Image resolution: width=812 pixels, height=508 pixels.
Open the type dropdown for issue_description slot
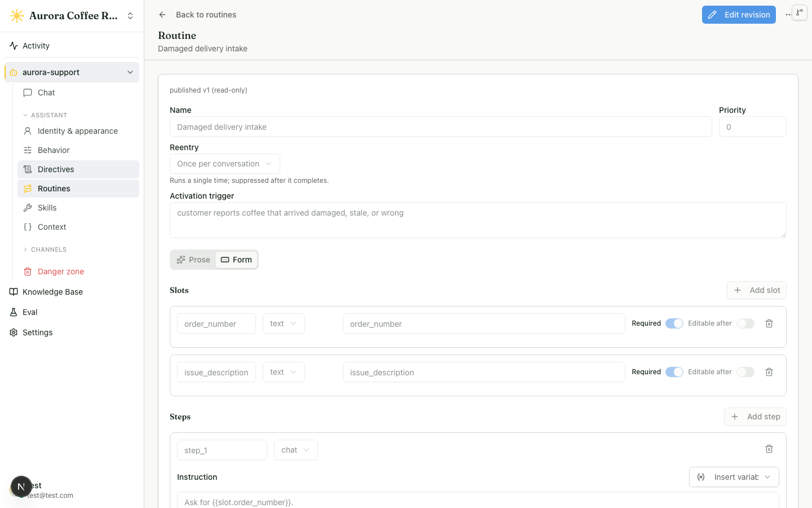point(284,372)
